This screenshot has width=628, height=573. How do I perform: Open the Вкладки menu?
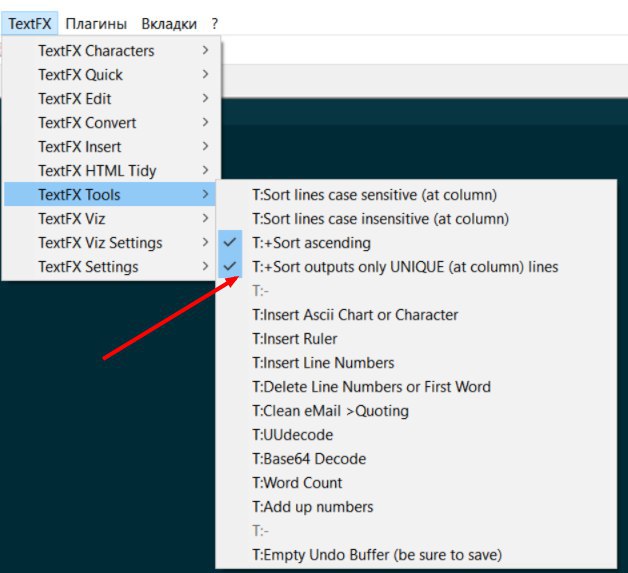[169, 24]
